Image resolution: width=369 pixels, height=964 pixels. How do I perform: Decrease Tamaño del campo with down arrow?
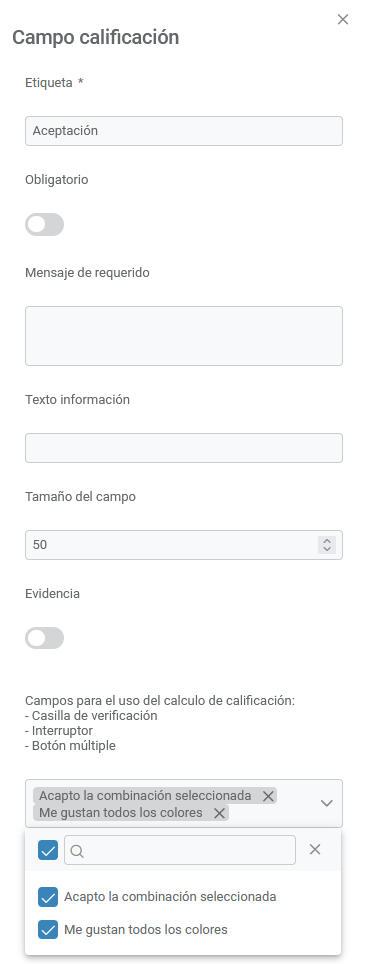tap(327, 548)
